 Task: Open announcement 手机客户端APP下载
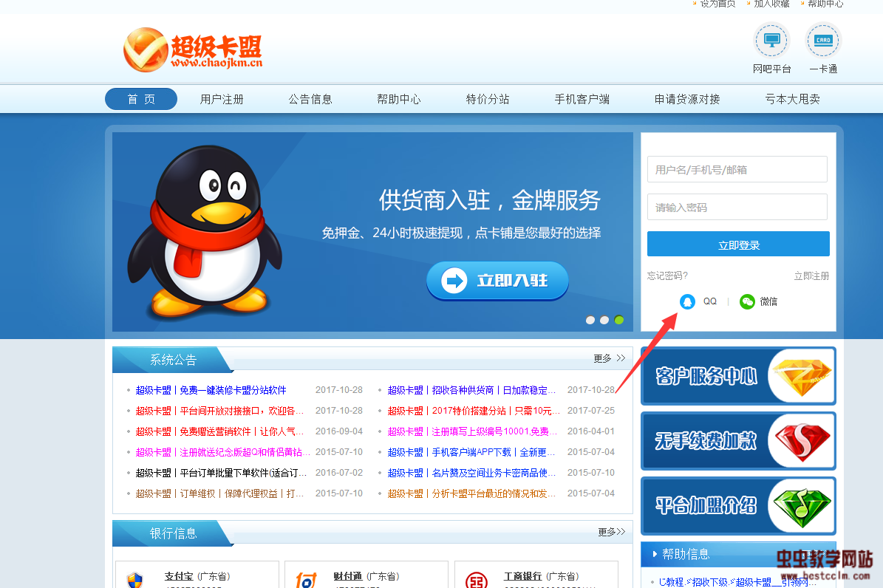point(471,452)
